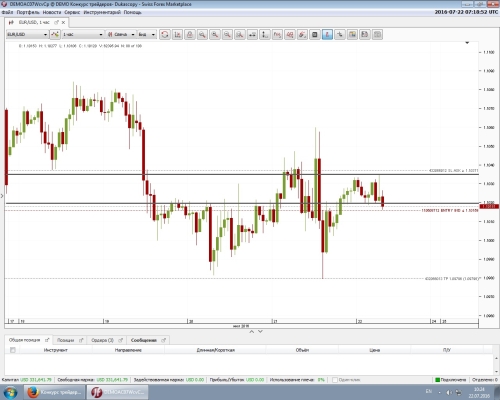Click the last grayed toolbar icon

[377, 34]
